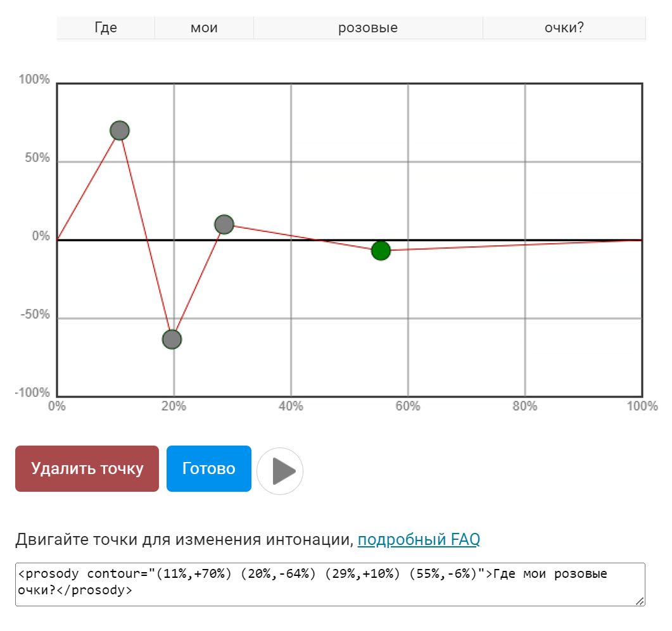Click the blue 'Готово' button
Screen dimensions: 672x631
[208, 469]
